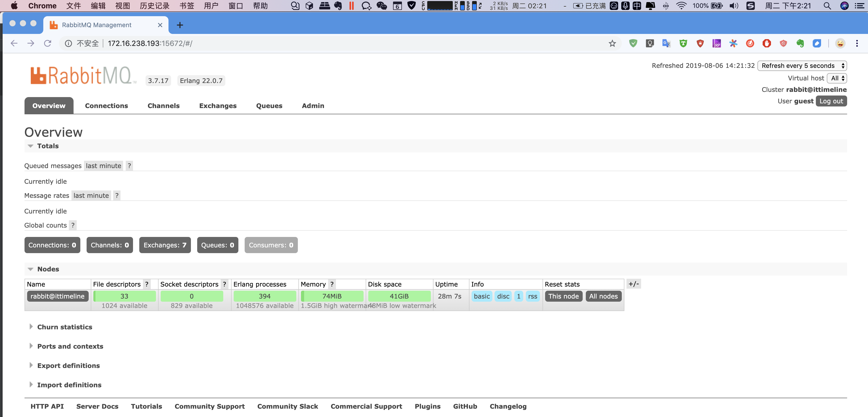Open Chrome three-dot menu
This screenshot has height=417, width=868.
pos(857,44)
